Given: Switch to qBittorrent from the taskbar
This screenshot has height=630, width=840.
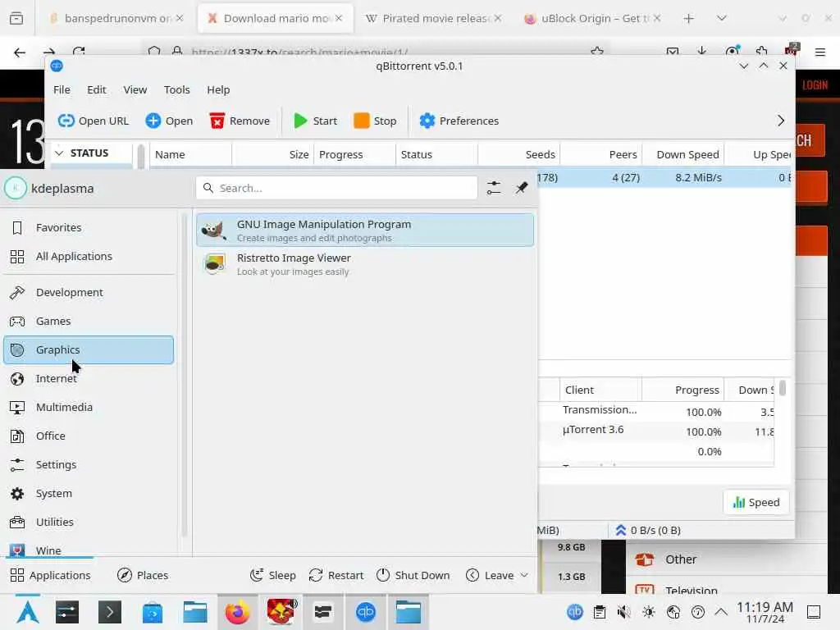Looking at the screenshot, I should click(366, 612).
